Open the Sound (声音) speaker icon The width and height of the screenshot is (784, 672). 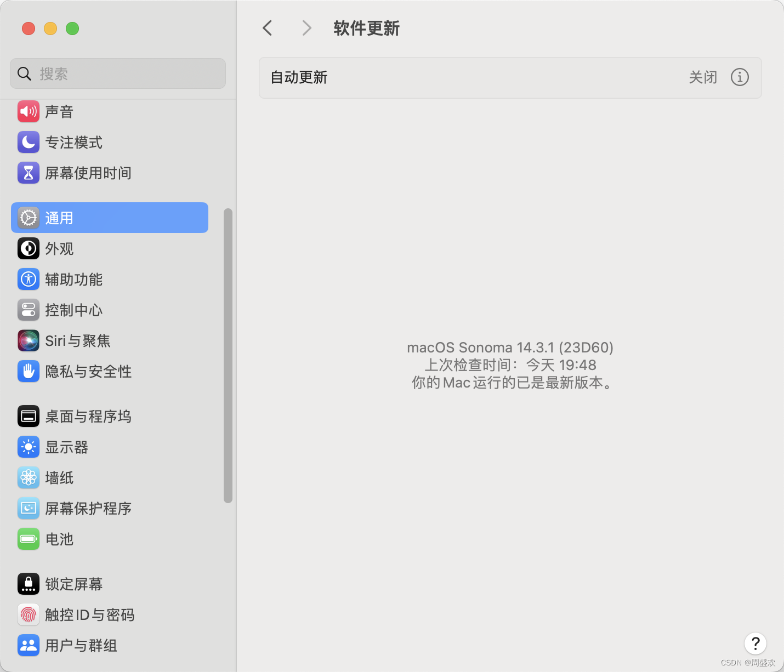coord(29,111)
